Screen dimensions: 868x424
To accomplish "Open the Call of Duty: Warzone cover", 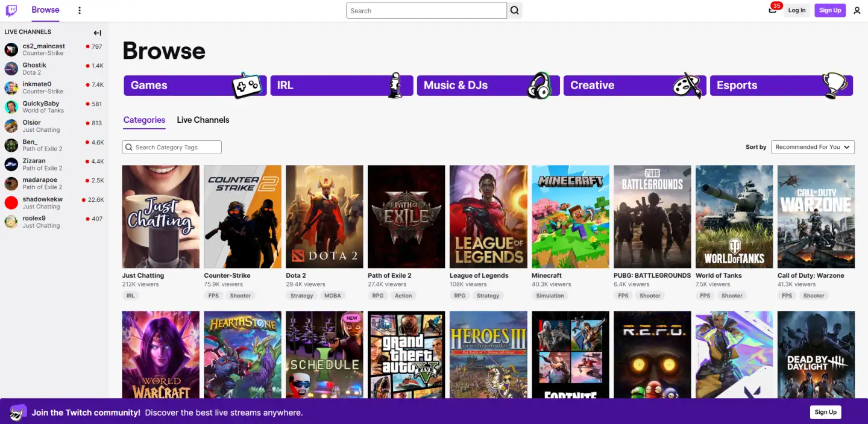I will [x=816, y=217].
